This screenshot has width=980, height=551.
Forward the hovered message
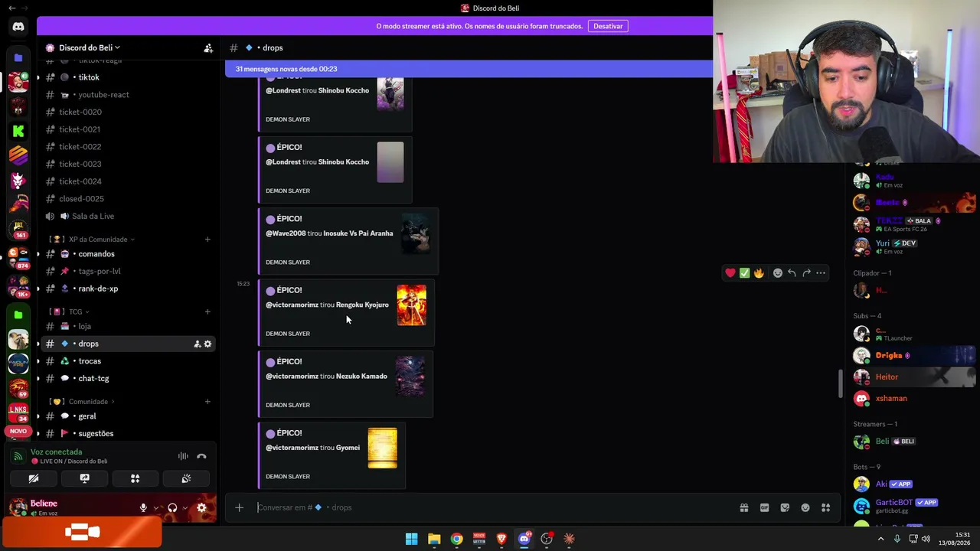pyautogui.click(x=806, y=273)
